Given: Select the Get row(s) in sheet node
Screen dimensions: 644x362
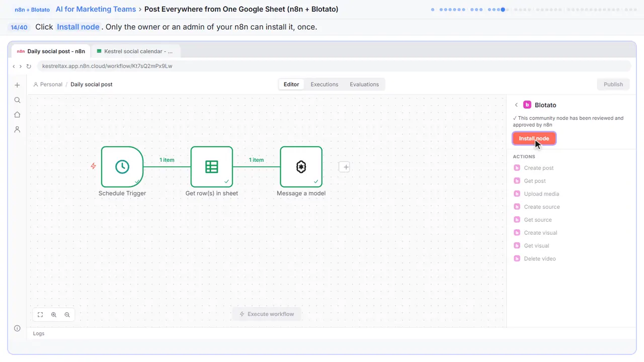Looking at the screenshot, I should [212, 167].
